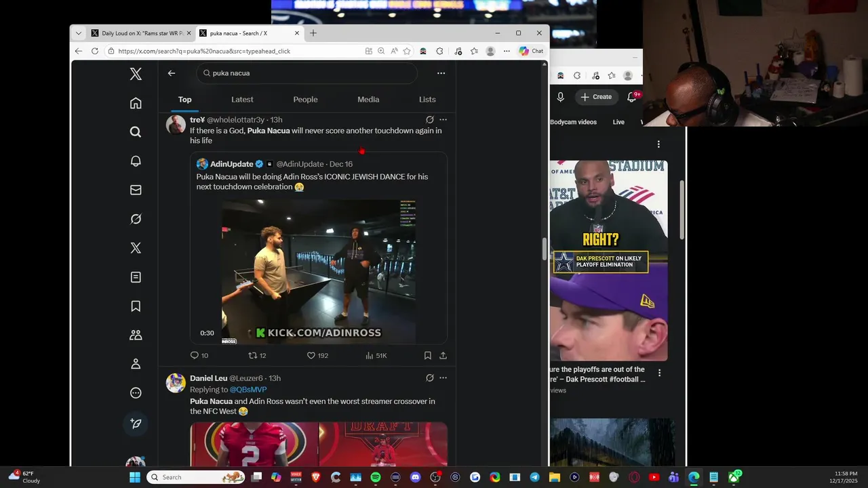Screen dimensions: 868x488
Task: Open tre¥ user profile avatar
Action: point(176,125)
